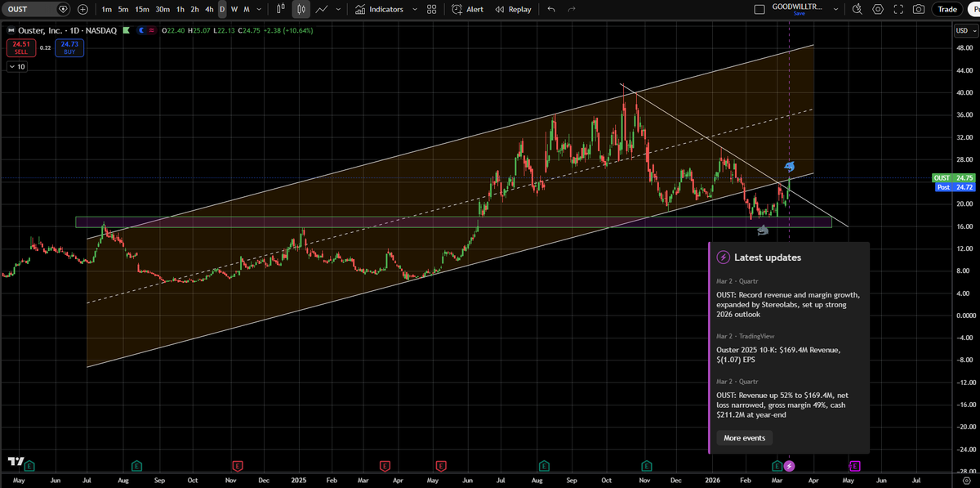Click Save under the layout name
This screenshot has height=488, width=980.
coord(798,14)
